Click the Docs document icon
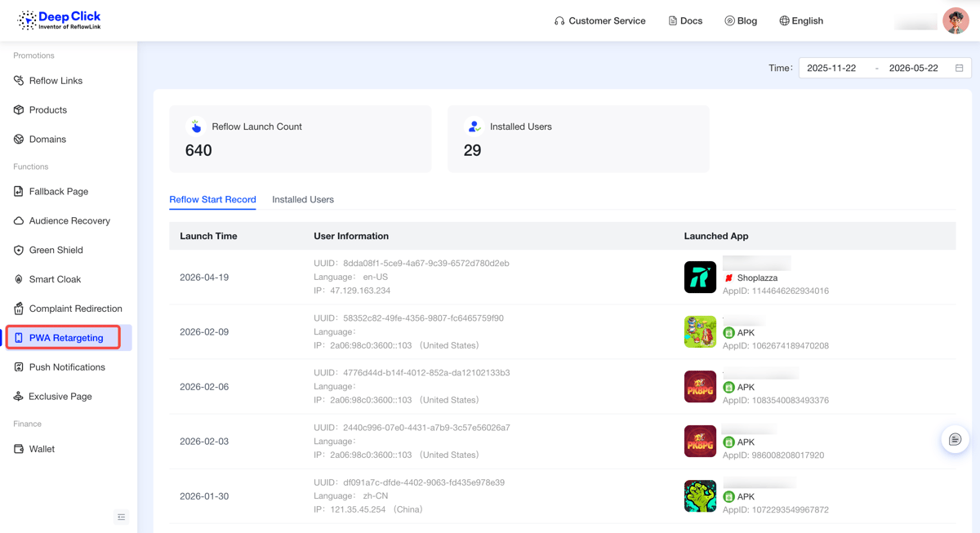Screen dimensions: 980x533 click(x=673, y=21)
